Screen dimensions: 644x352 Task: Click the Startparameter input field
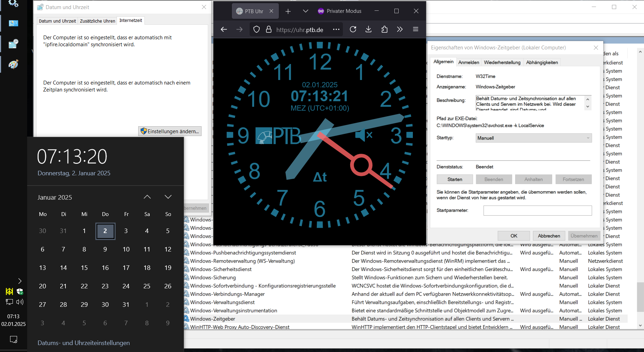(537, 210)
